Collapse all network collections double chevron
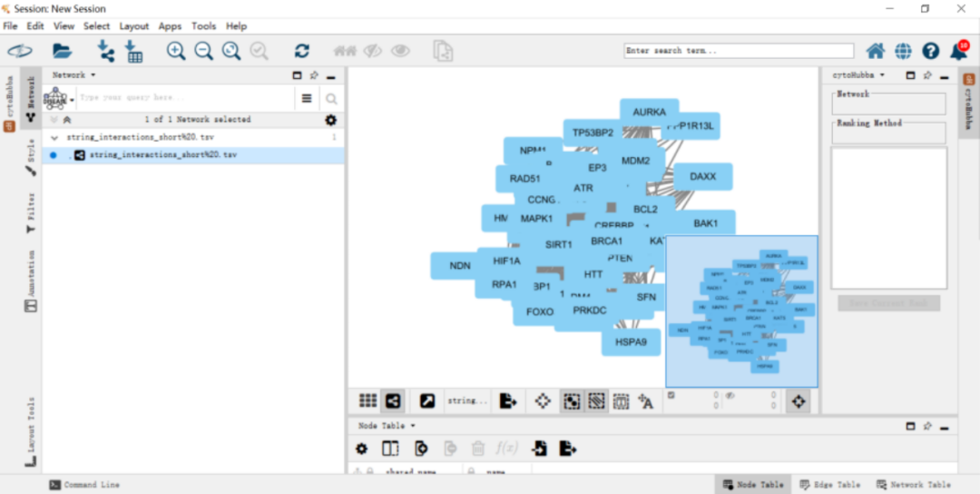 (67, 120)
